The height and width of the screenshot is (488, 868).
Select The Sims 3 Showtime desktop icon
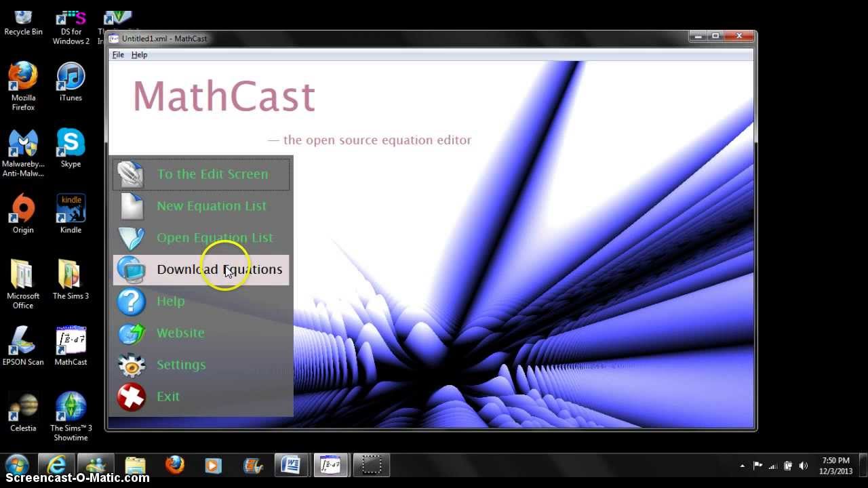point(71,417)
